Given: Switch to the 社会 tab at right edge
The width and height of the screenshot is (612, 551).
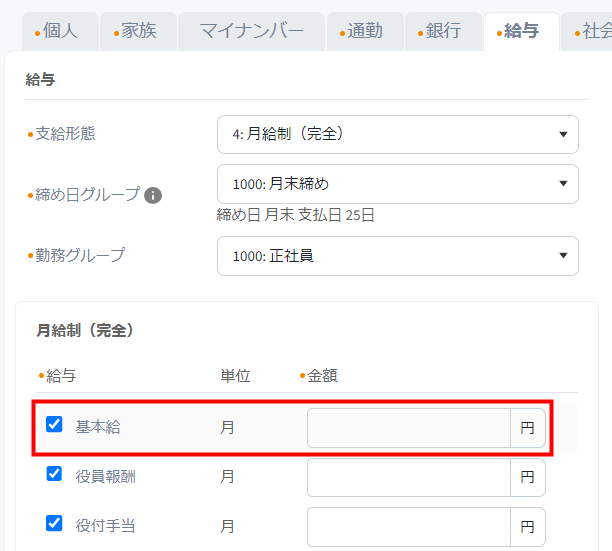Looking at the screenshot, I should tap(590, 31).
